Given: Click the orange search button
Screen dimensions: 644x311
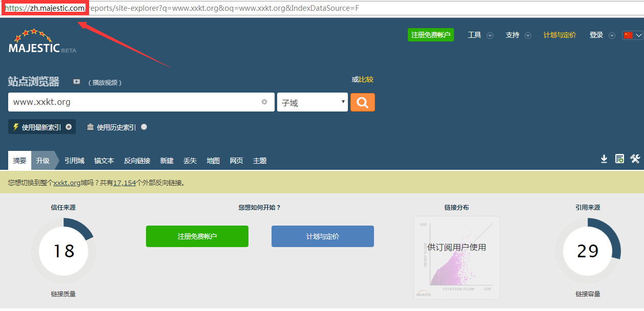Looking at the screenshot, I should pyautogui.click(x=363, y=102).
